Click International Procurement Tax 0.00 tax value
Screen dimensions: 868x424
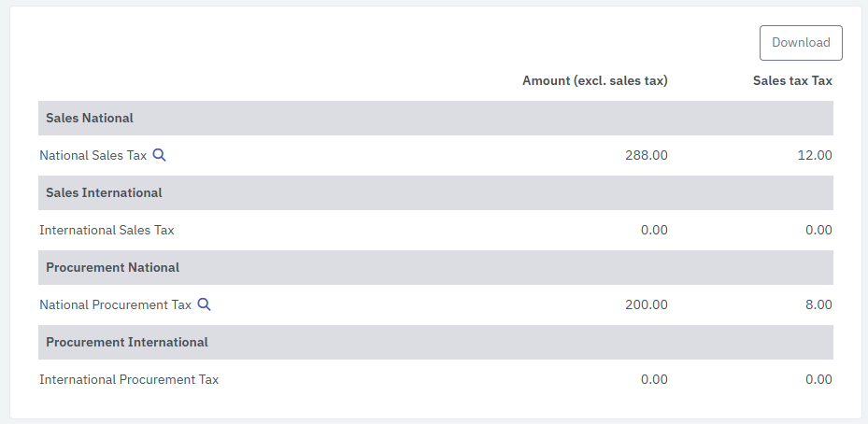(x=818, y=380)
